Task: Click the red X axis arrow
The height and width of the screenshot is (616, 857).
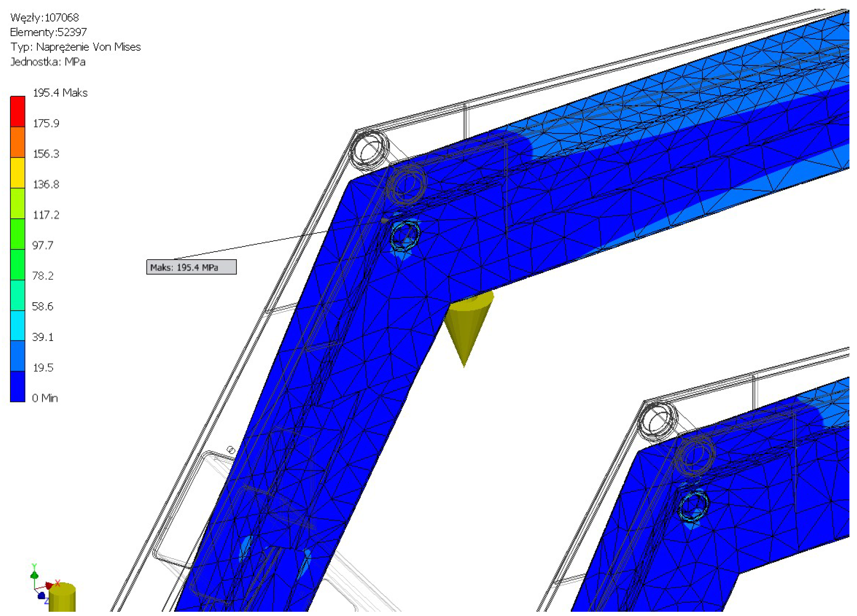Action: click(50, 585)
